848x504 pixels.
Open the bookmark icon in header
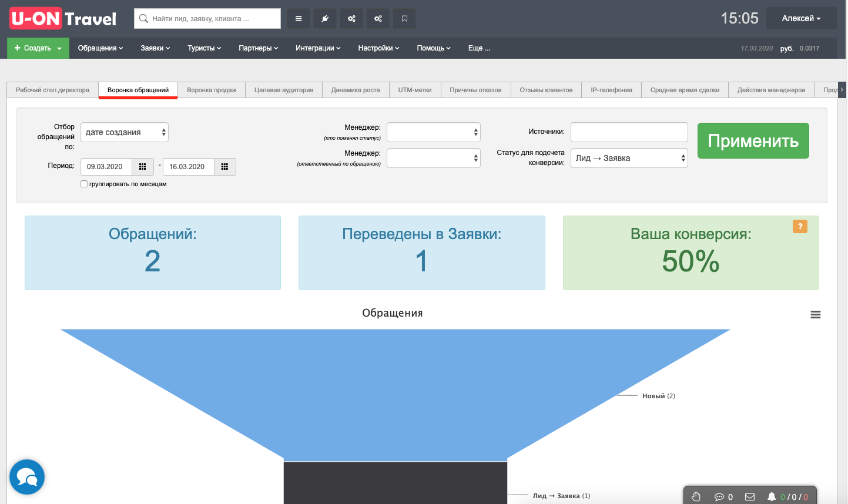tap(404, 19)
